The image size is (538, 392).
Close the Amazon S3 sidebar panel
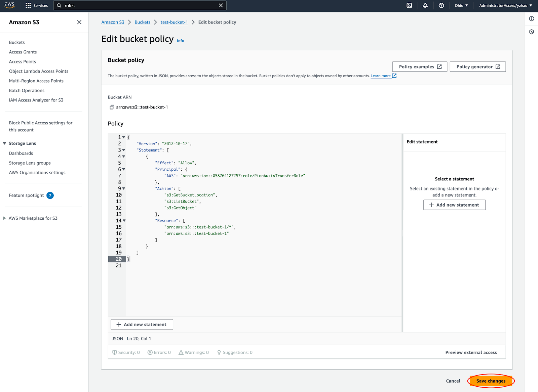(79, 22)
